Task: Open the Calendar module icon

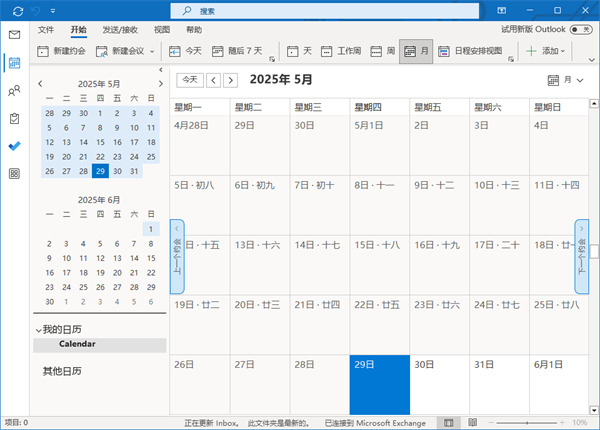Action: pyautogui.click(x=15, y=63)
